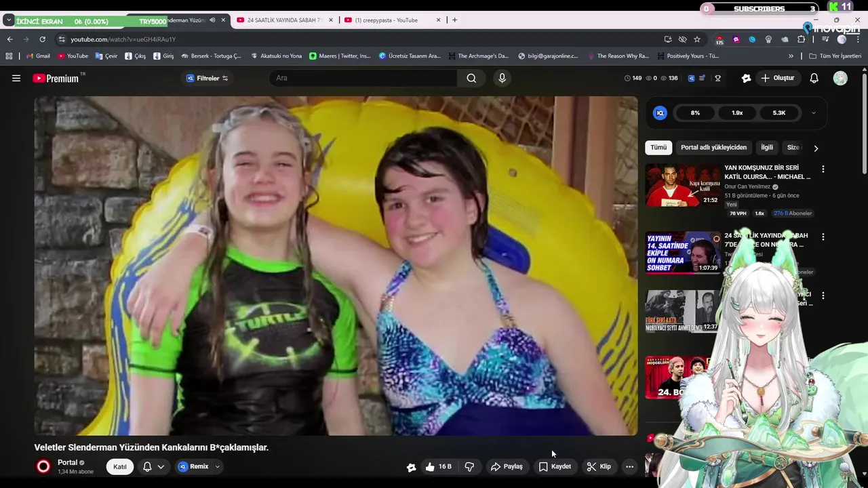The height and width of the screenshot is (488, 868).
Task: Click the video player area
Action: [x=336, y=266]
